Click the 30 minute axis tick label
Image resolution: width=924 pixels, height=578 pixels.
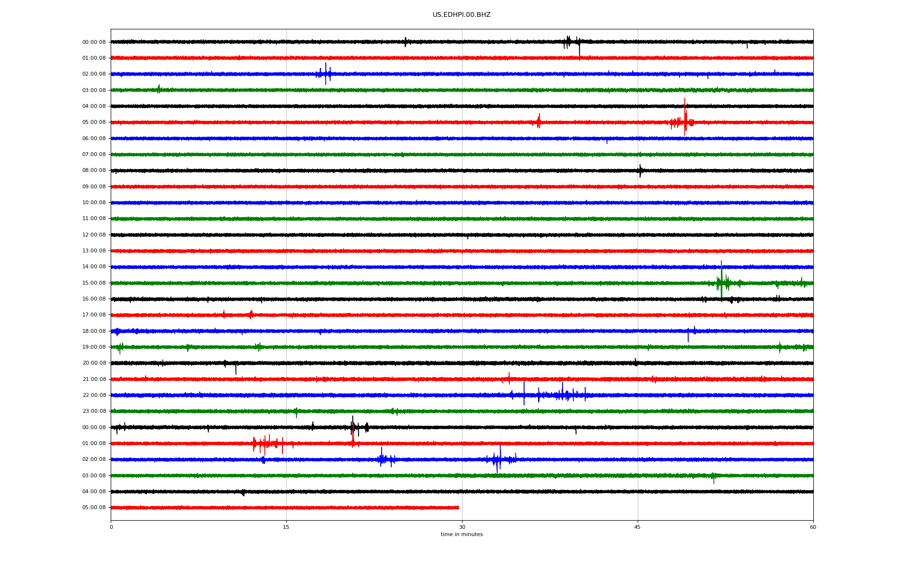(462, 527)
